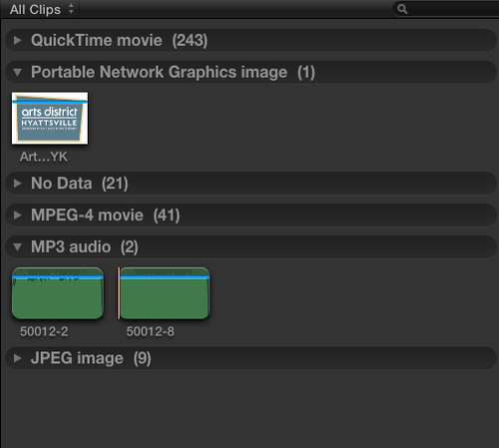Image resolution: width=499 pixels, height=448 pixels.
Task: Click the No Data (21) header text
Action: 80,184
